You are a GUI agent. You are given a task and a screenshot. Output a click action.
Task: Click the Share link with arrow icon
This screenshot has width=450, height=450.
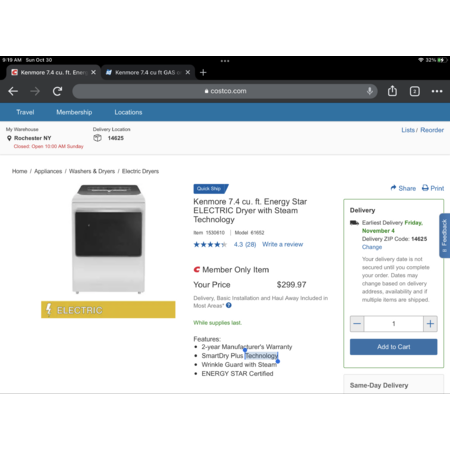pos(403,188)
